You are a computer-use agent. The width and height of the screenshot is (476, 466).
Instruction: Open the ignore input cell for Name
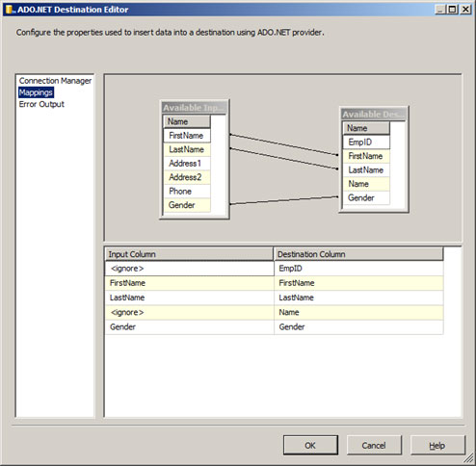tap(190, 312)
